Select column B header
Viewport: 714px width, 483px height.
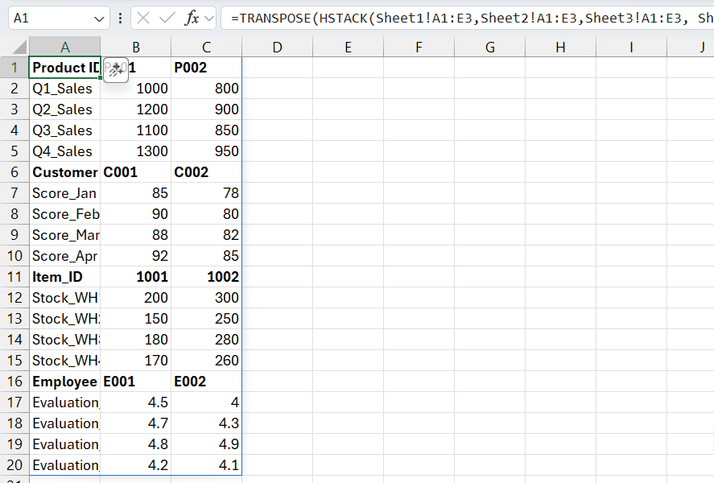coord(136,47)
